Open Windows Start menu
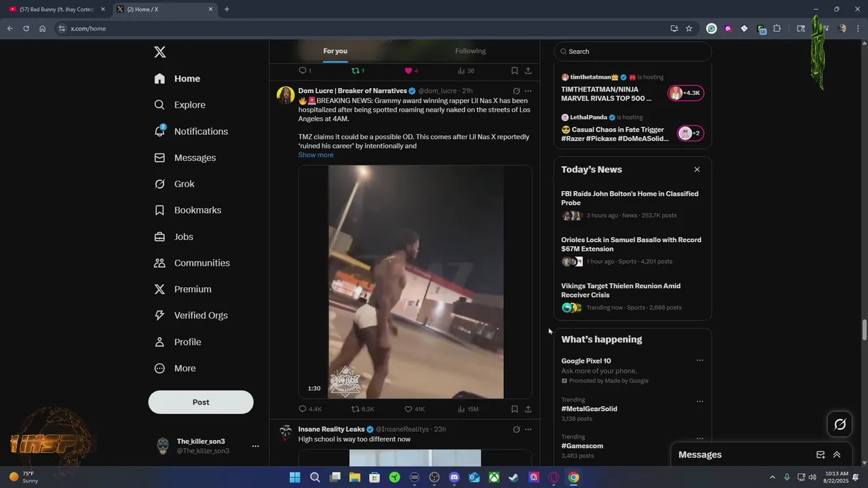 click(x=295, y=477)
